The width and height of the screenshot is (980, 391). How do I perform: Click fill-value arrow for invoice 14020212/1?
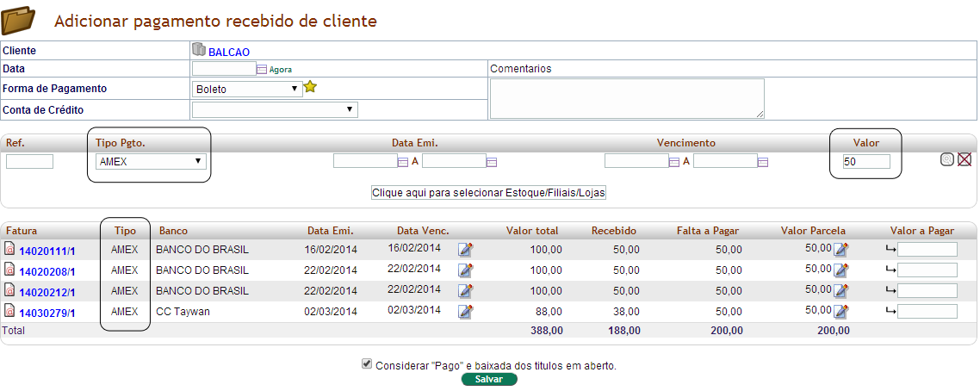[890, 291]
